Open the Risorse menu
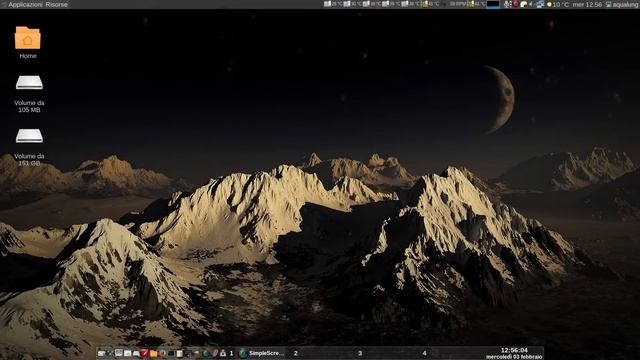 pos(56,4)
